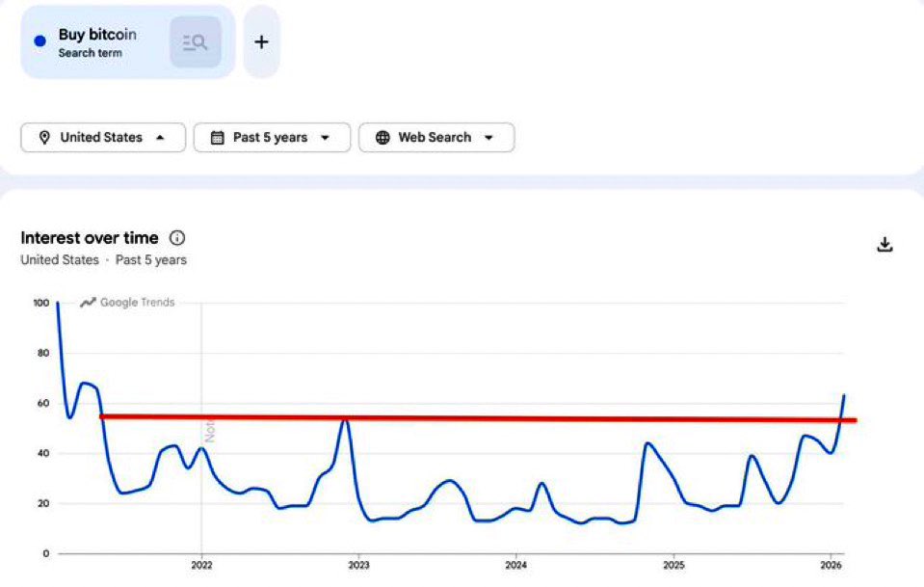The width and height of the screenshot is (924, 587).
Task: Click the globe icon beside Web Search
Action: tap(383, 138)
